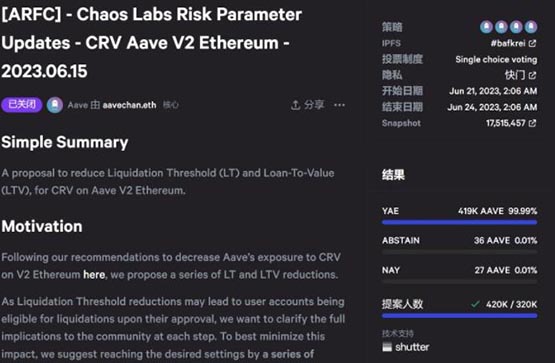Click the last strategy avatar icon

tap(531, 27)
